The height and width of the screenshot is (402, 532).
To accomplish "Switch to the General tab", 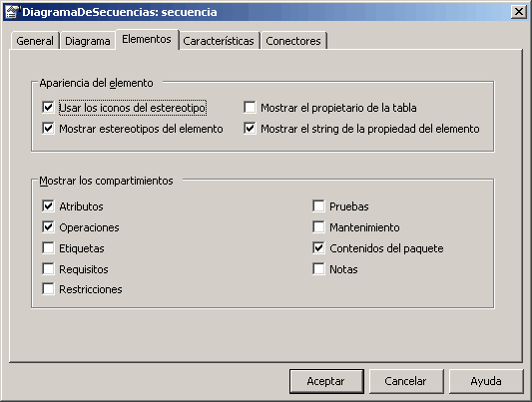I will tap(35, 41).
